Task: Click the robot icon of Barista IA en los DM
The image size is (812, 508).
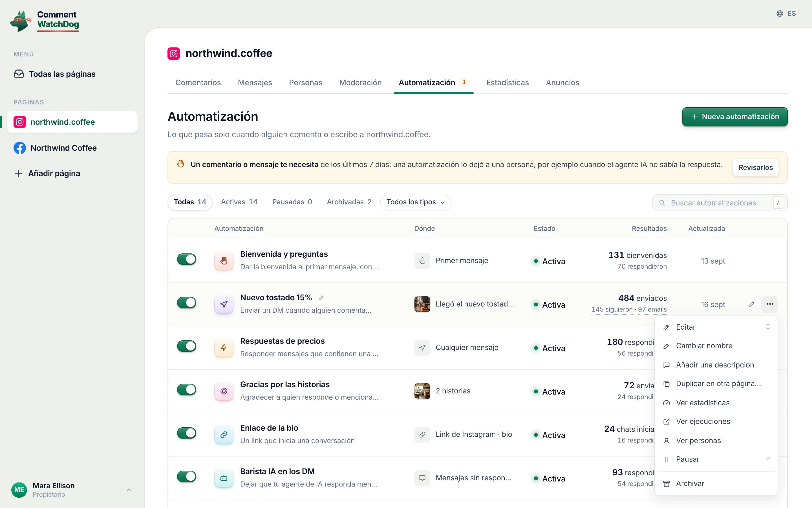Action: tap(224, 478)
